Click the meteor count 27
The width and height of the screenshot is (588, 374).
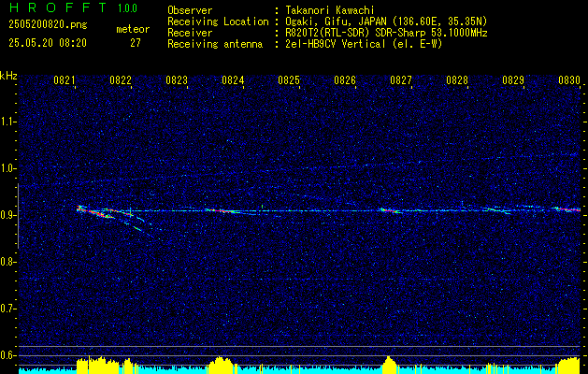point(135,43)
